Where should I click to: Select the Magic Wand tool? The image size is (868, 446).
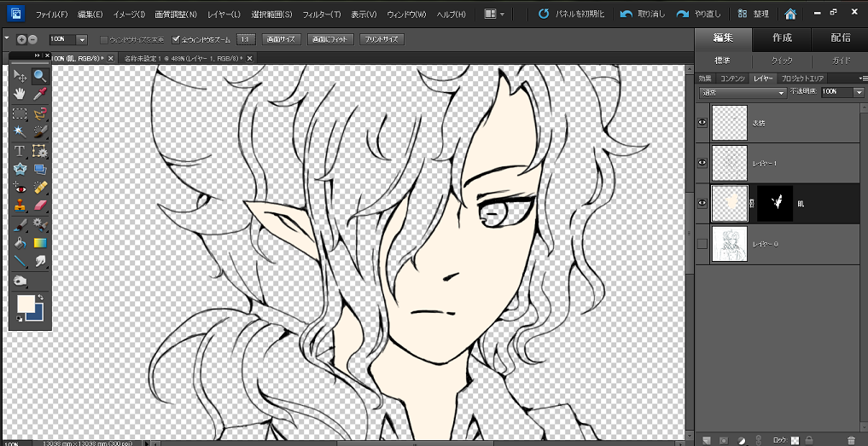point(20,131)
